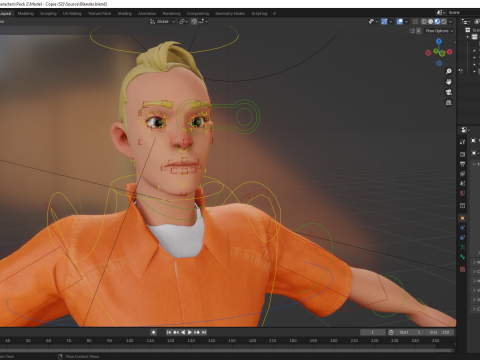Viewport: 480px width, 360px height.
Task: Switch to the Sculpting workspace tab
Action: [x=48, y=13]
